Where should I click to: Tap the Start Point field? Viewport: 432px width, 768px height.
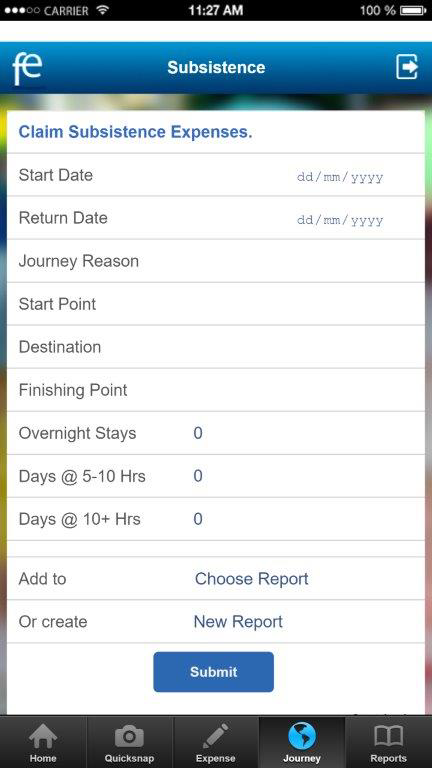216,304
